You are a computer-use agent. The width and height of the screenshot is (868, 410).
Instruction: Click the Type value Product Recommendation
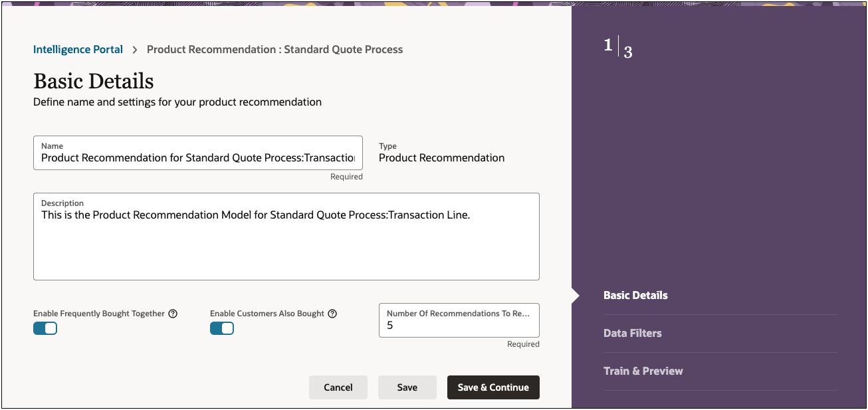pyautogui.click(x=441, y=157)
